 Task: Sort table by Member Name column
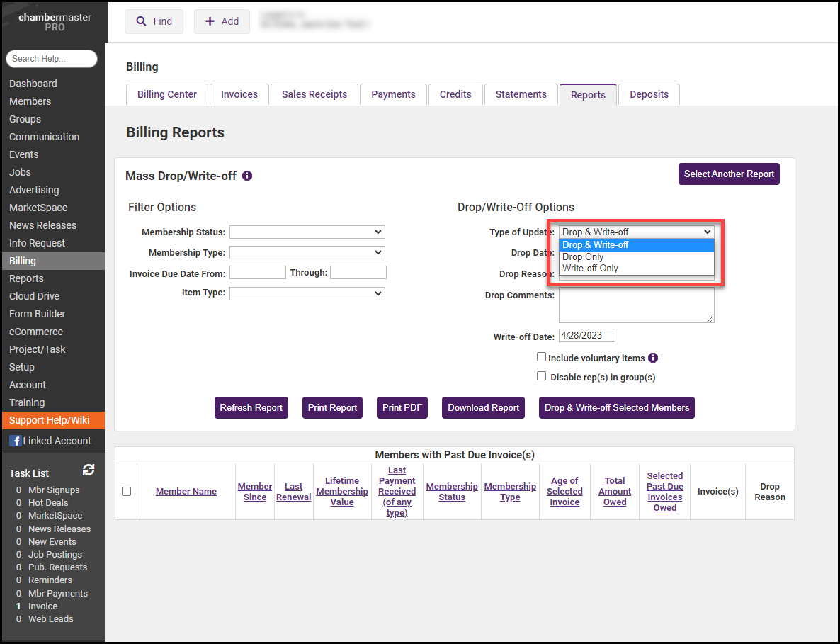[x=186, y=492]
